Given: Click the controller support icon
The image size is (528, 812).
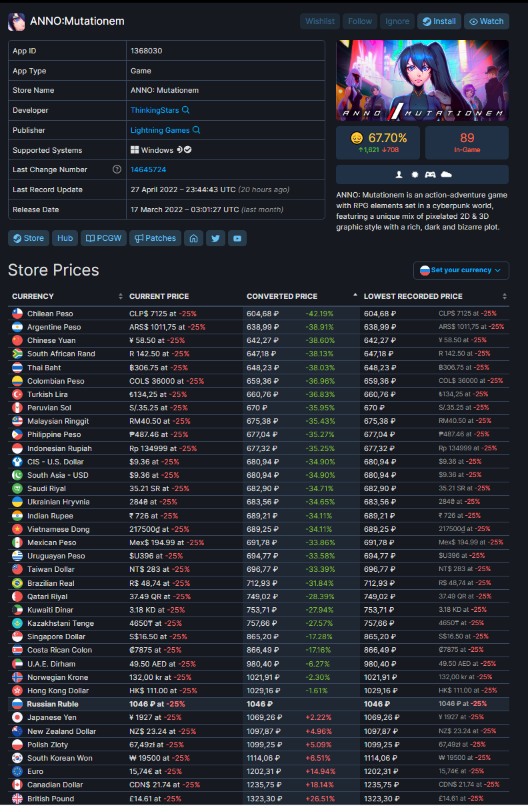Looking at the screenshot, I should click(431, 174).
